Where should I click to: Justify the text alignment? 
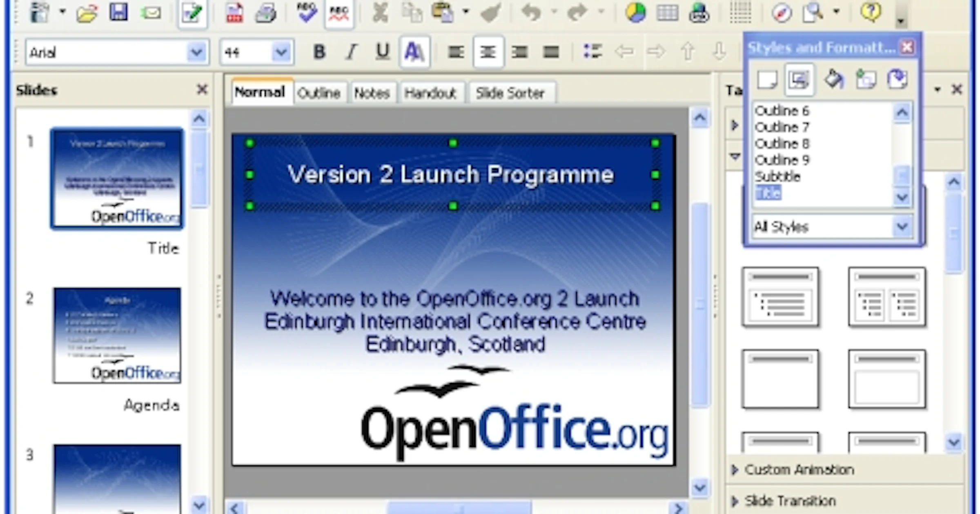[551, 52]
